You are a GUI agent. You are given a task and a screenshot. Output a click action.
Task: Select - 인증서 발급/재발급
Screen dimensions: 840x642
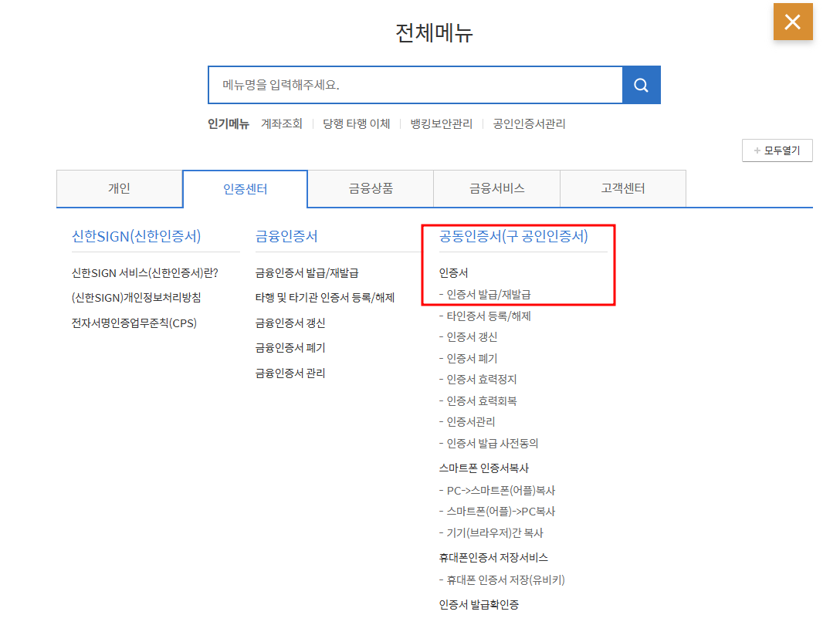tap(486, 295)
